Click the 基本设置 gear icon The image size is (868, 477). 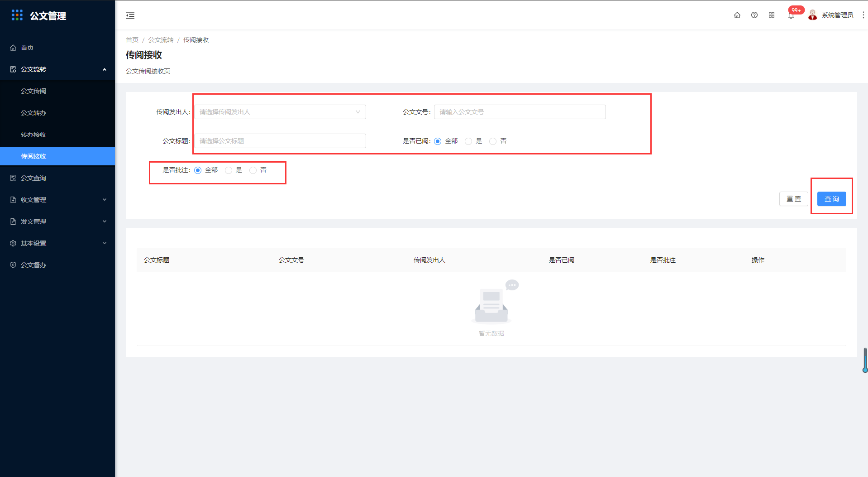pyautogui.click(x=13, y=243)
